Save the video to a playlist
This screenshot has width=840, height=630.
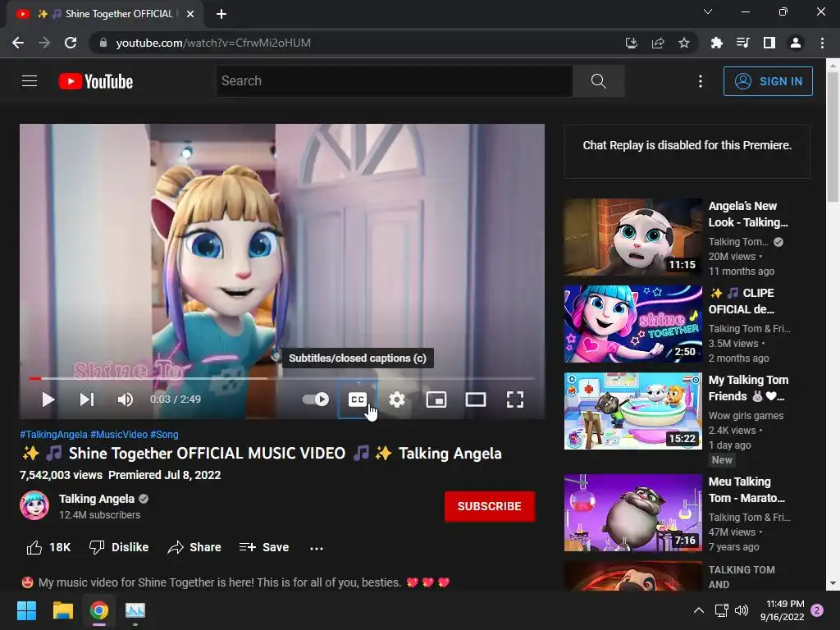coord(264,547)
